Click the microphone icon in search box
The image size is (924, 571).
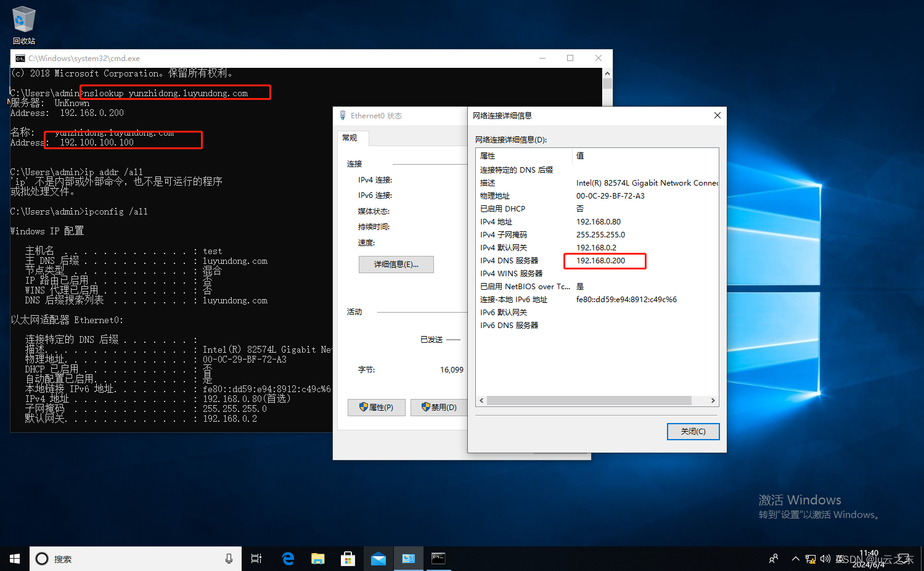229,559
